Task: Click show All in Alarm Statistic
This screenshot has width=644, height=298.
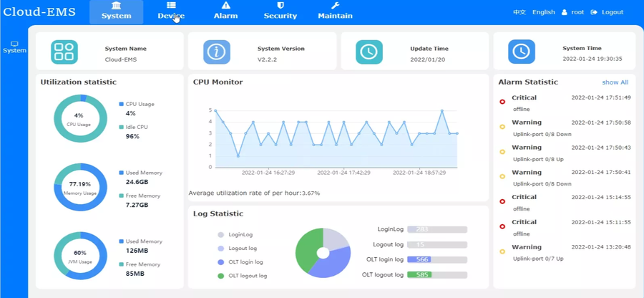Action: coord(615,82)
